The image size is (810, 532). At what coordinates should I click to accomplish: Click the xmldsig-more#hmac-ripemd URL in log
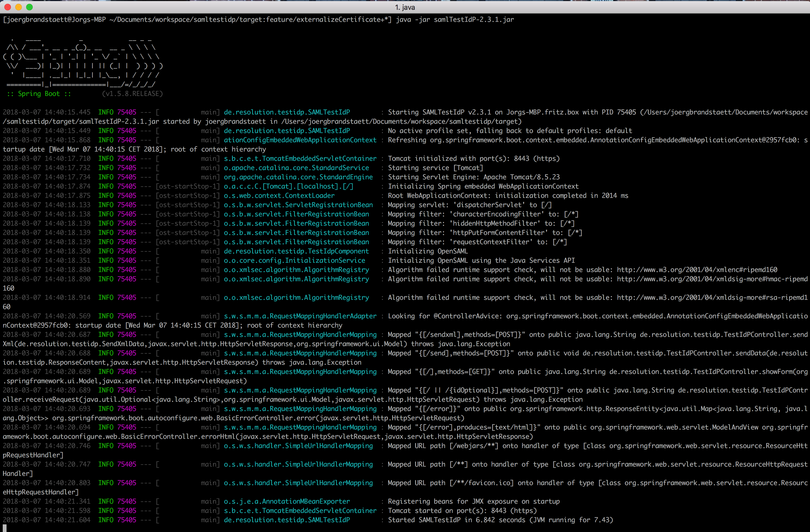click(x=712, y=279)
